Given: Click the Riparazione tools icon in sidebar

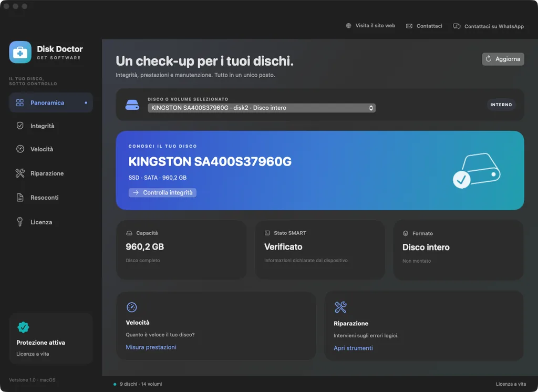Looking at the screenshot, I should pos(20,173).
